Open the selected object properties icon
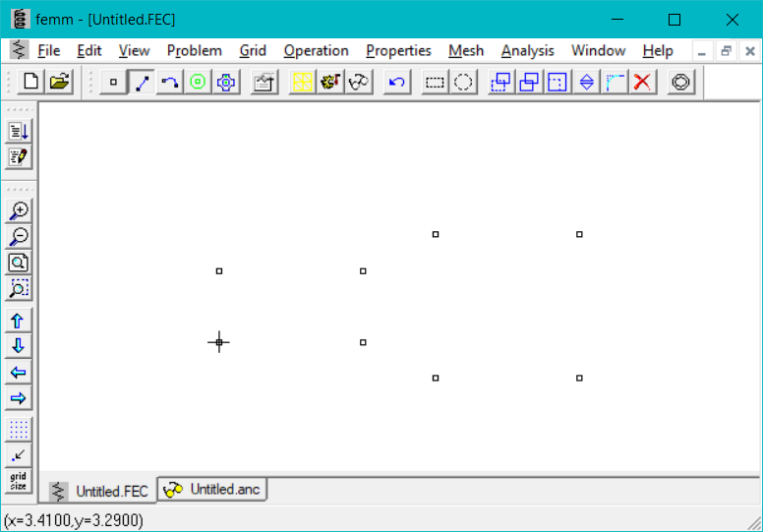 pyautogui.click(x=264, y=82)
